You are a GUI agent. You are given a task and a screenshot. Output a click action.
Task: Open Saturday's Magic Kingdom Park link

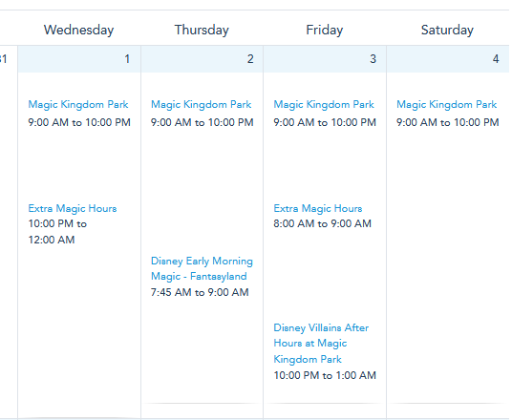click(x=446, y=104)
